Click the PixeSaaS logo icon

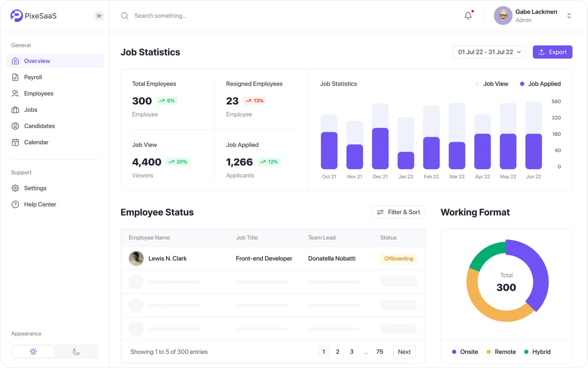[16, 16]
